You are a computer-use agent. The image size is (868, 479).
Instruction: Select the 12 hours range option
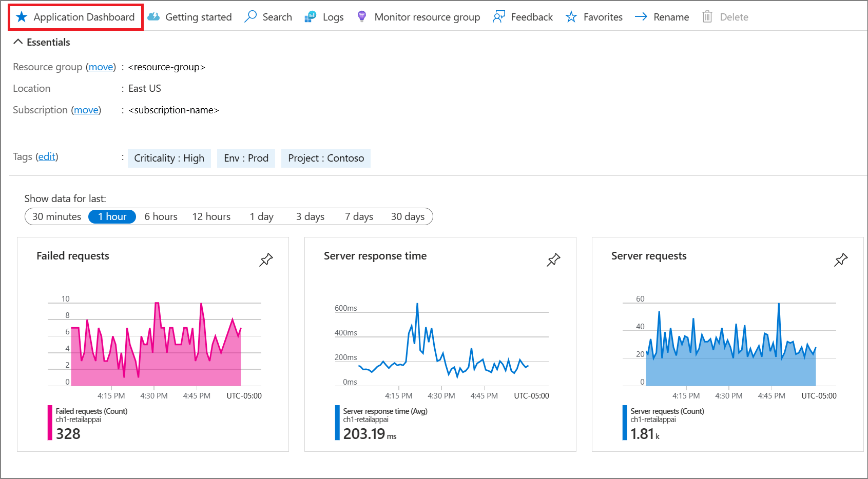click(211, 216)
